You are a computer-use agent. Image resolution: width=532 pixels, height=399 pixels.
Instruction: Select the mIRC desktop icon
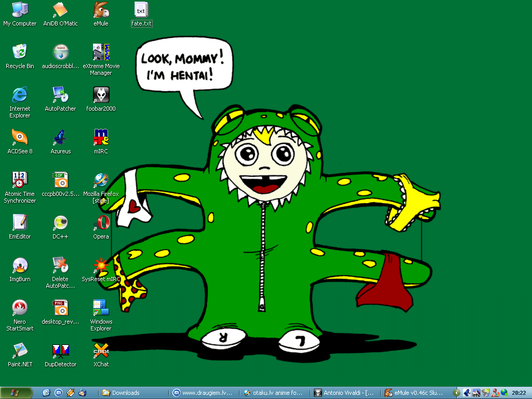click(x=101, y=142)
